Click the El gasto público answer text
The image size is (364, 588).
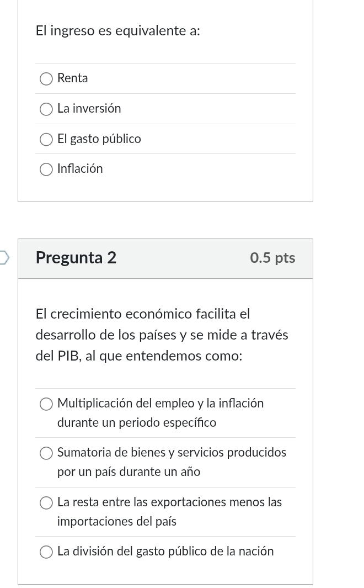pos(99,139)
